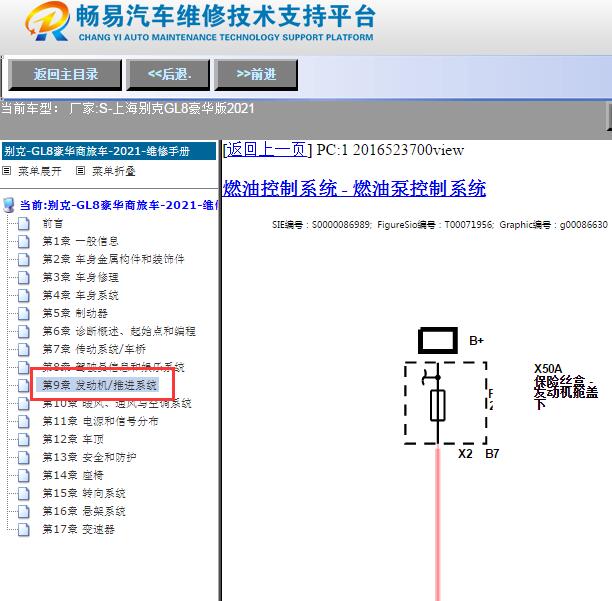
Task: Click the page icon beside 第13章
Action: [x=24, y=457]
